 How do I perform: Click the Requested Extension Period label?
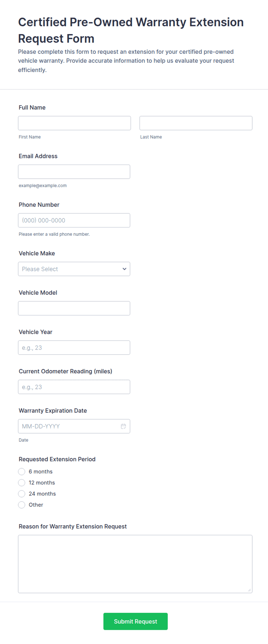(57, 459)
